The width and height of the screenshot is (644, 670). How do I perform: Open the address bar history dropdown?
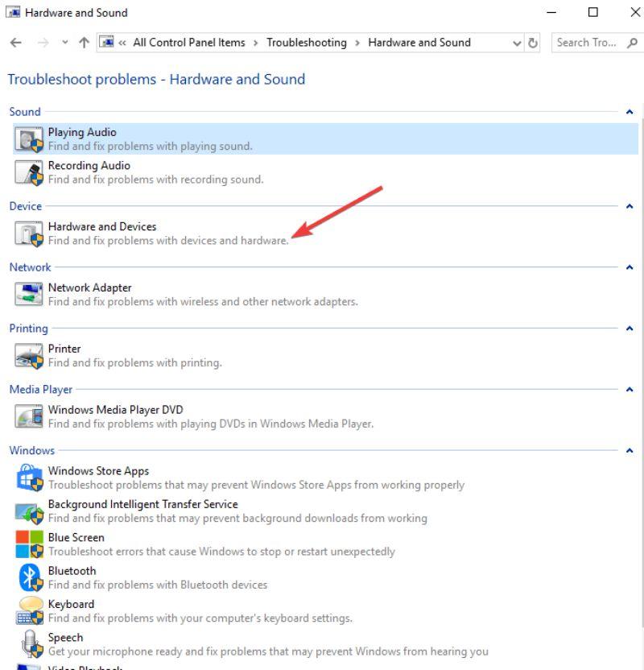(x=517, y=43)
